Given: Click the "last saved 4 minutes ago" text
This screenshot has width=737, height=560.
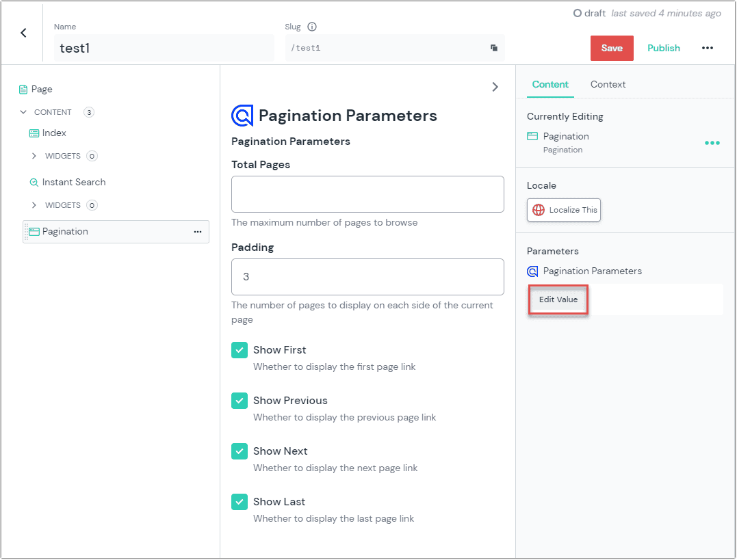Looking at the screenshot, I should click(666, 13).
